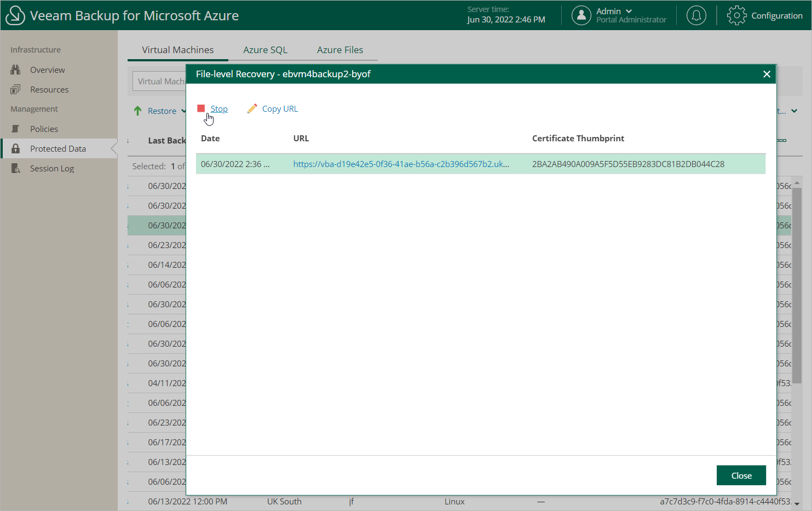Click the Resources sidebar icon

(x=15, y=89)
